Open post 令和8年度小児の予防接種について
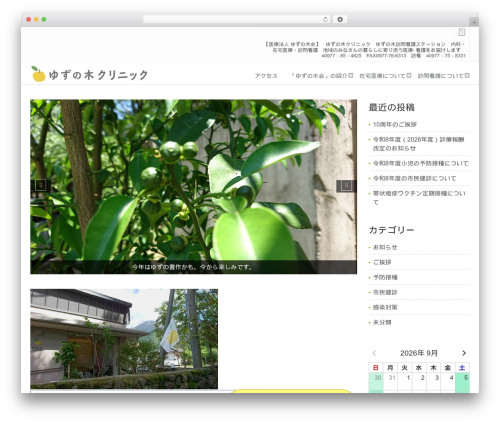 coord(420,163)
